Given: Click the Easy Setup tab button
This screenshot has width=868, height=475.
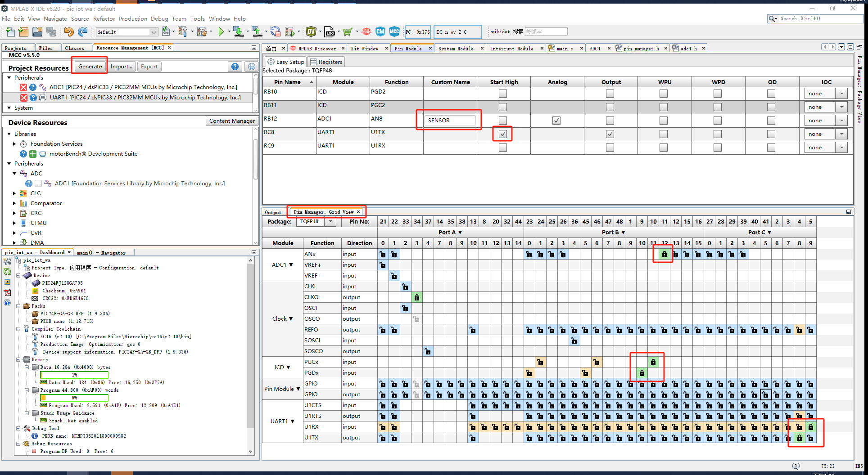Looking at the screenshot, I should tap(286, 62).
